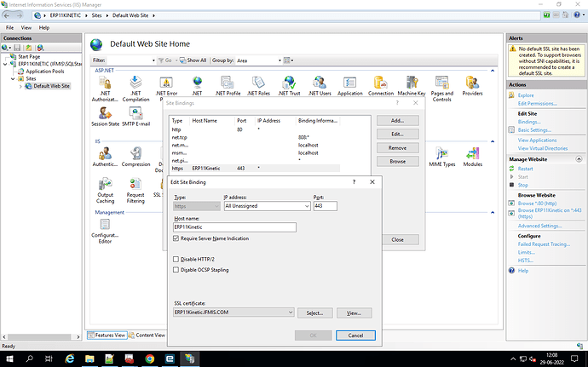Open Advanced Settings link
Viewport: 588px width, 367px height.
(x=539, y=226)
